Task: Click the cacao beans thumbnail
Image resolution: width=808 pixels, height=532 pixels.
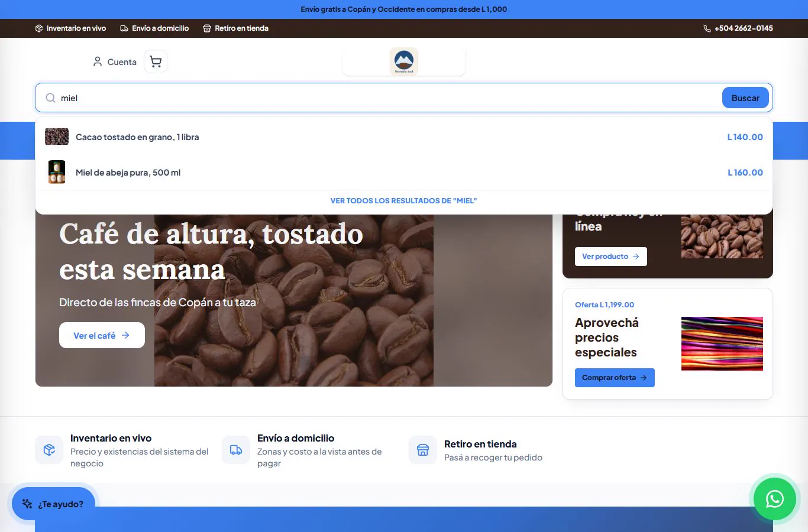Action: point(57,137)
